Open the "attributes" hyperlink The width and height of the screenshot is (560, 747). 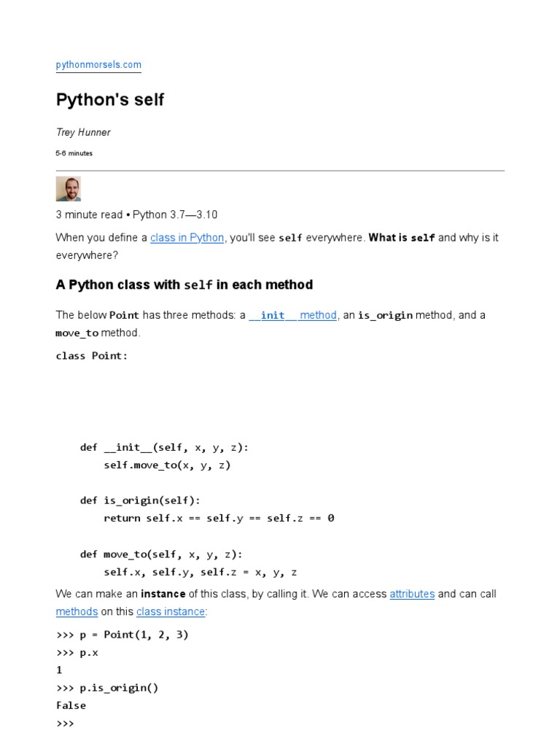[412, 594]
